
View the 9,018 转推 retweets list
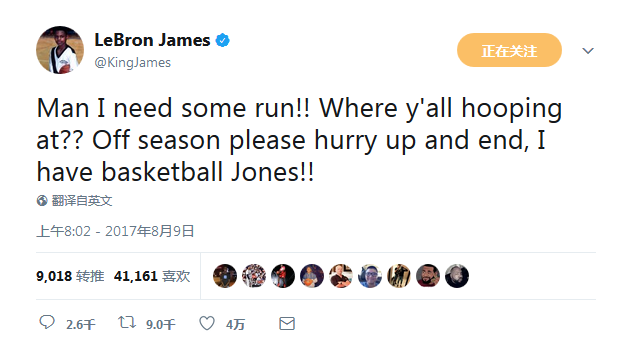70,276
